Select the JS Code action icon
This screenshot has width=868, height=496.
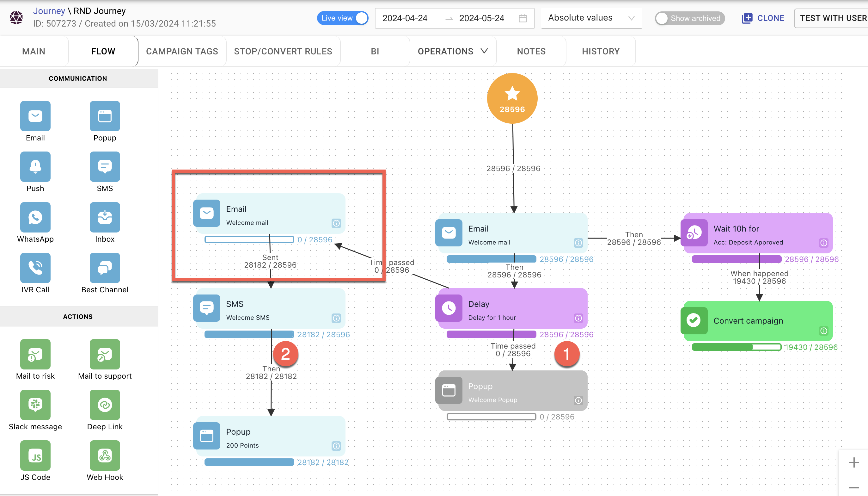click(x=35, y=456)
